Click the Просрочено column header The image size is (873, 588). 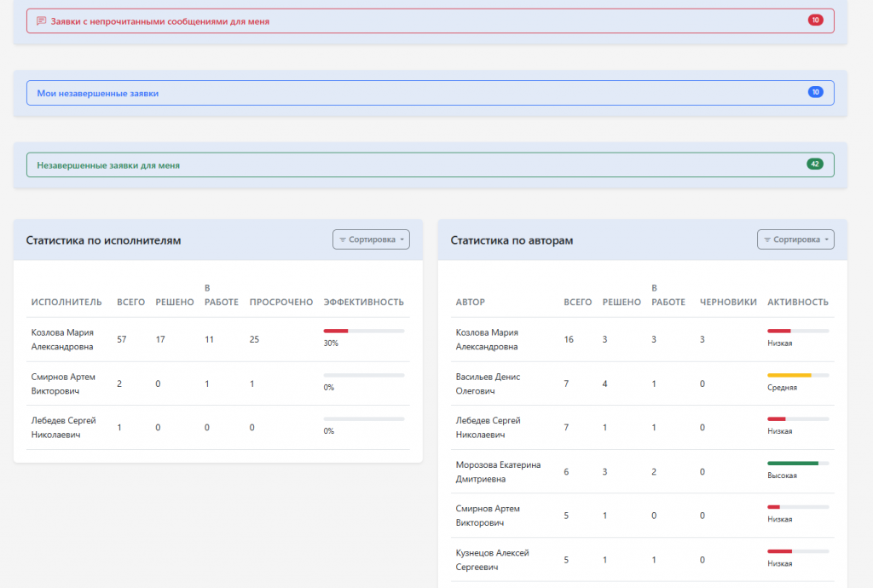point(280,303)
